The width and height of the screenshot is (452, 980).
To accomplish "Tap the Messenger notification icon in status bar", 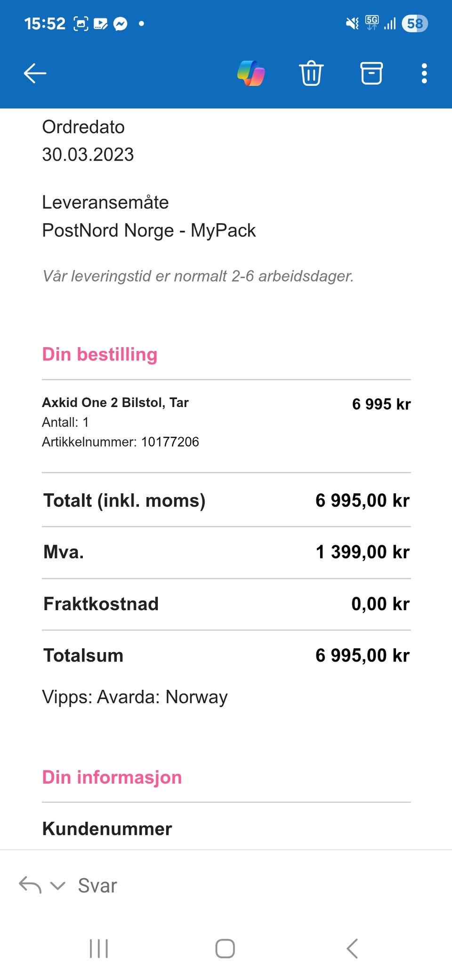I will coord(121,24).
